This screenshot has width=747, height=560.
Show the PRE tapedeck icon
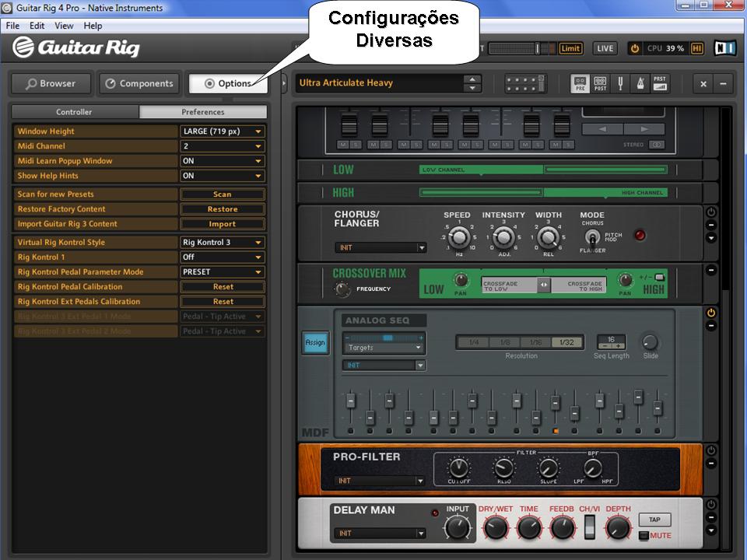[x=580, y=84]
